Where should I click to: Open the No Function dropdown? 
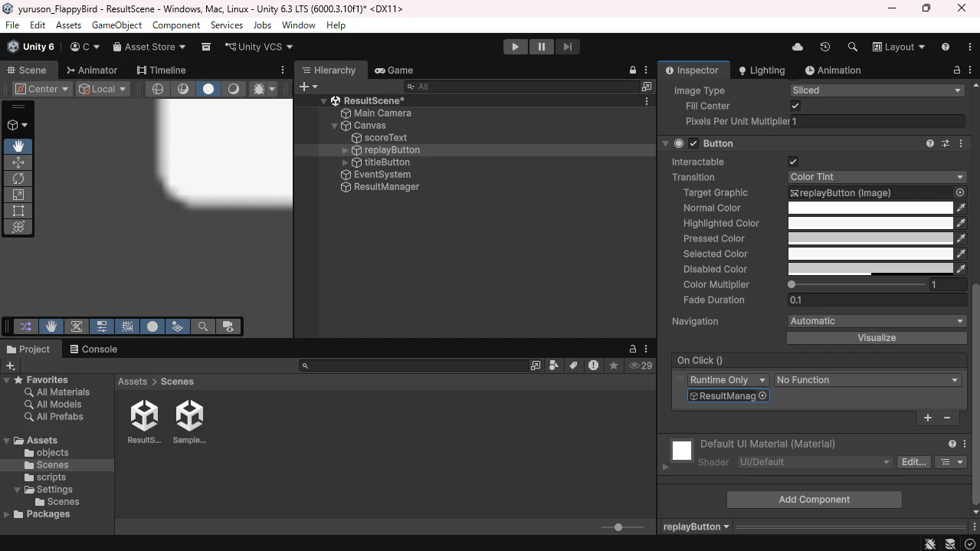[867, 380]
